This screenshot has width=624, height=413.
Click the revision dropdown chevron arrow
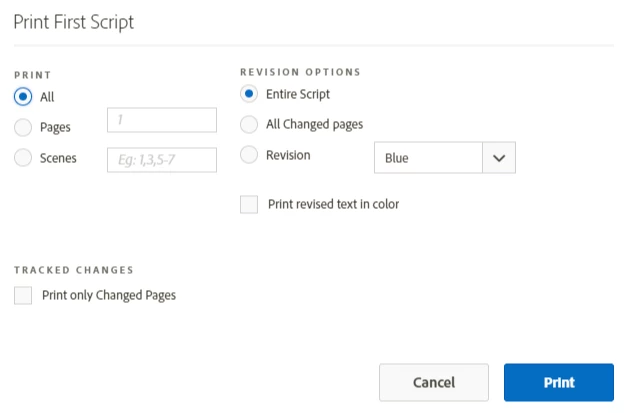[x=499, y=158]
